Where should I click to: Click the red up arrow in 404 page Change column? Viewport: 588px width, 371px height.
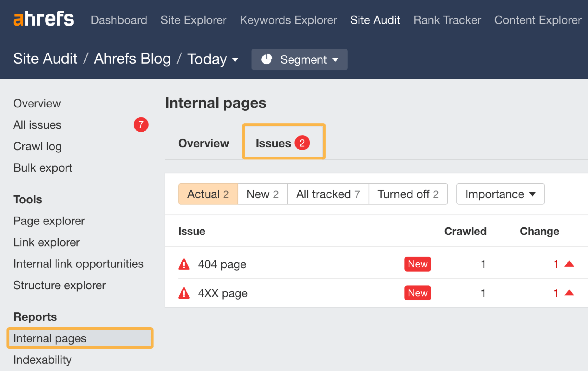569,264
